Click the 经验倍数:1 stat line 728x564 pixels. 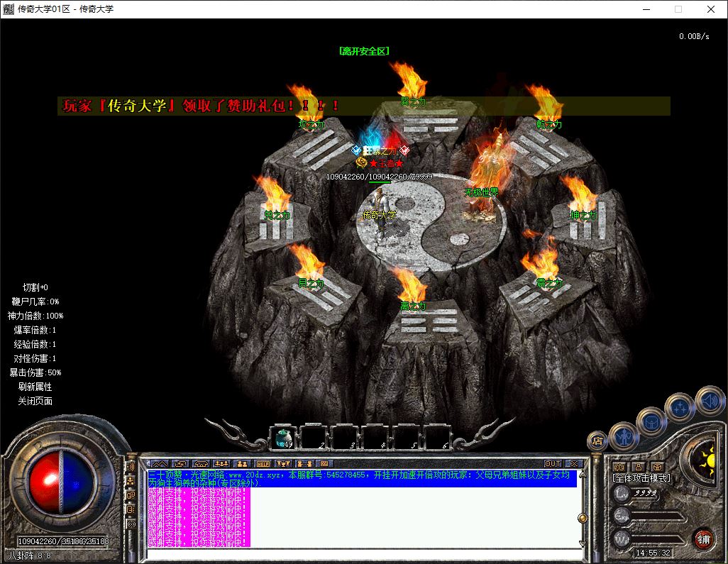[x=35, y=345]
